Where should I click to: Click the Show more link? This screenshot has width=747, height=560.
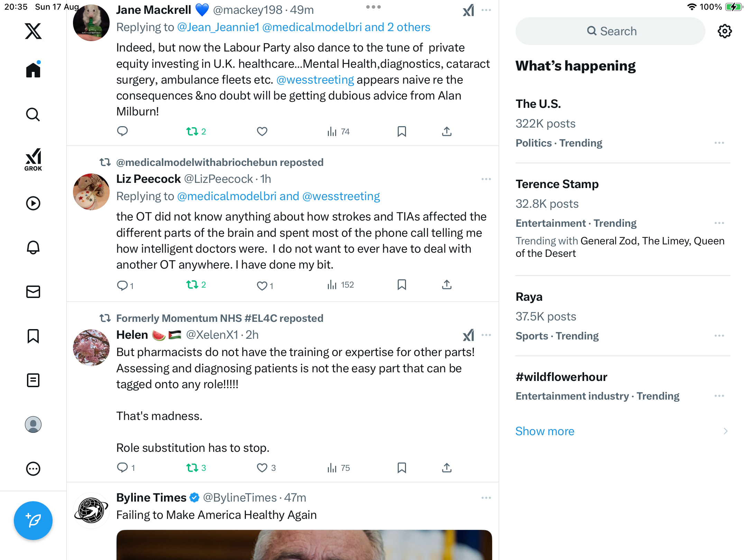pyautogui.click(x=545, y=431)
